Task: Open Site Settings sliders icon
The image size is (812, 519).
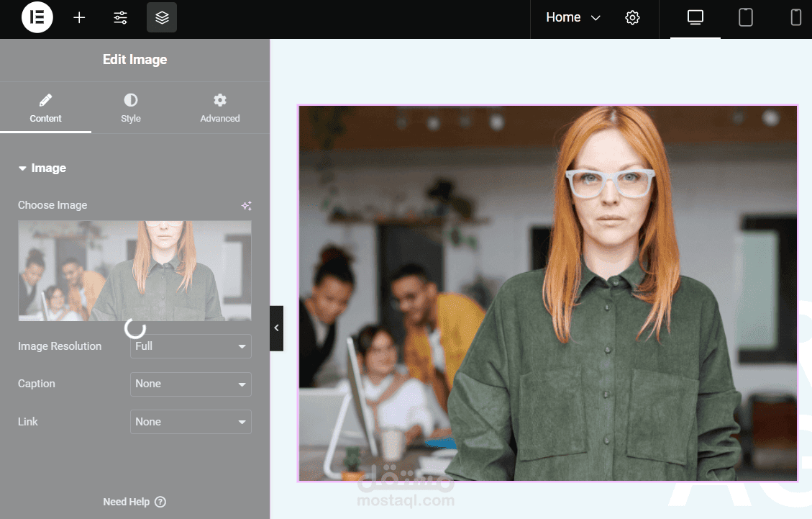Action: click(121, 17)
